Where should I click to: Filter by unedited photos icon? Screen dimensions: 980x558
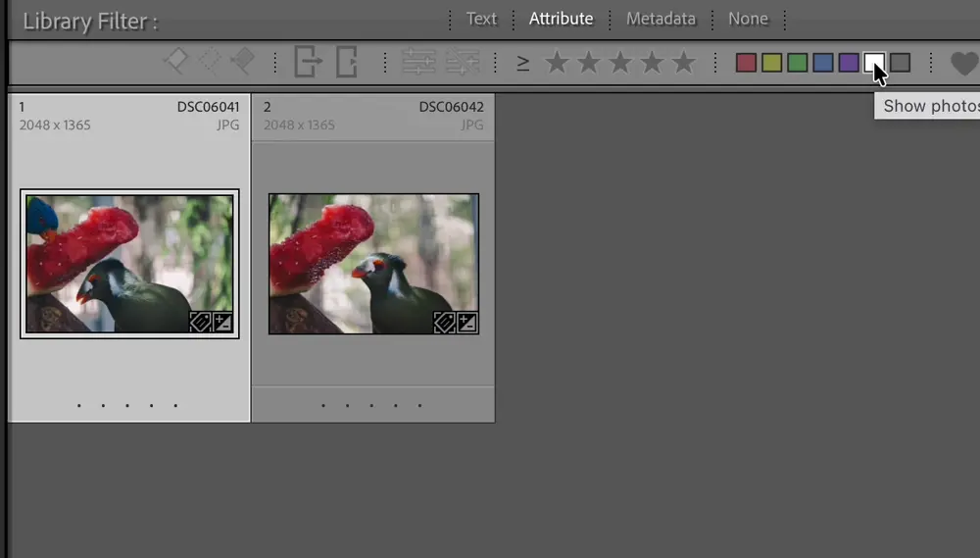(x=463, y=62)
